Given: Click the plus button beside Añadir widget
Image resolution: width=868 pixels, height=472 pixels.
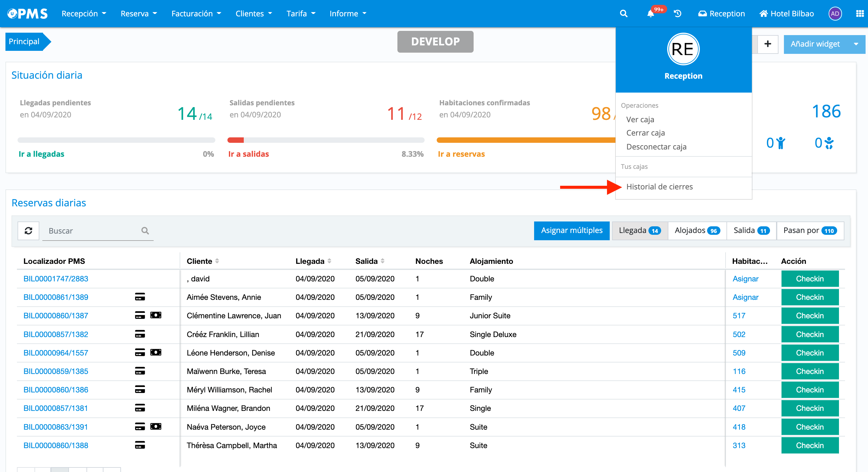Looking at the screenshot, I should (x=768, y=44).
